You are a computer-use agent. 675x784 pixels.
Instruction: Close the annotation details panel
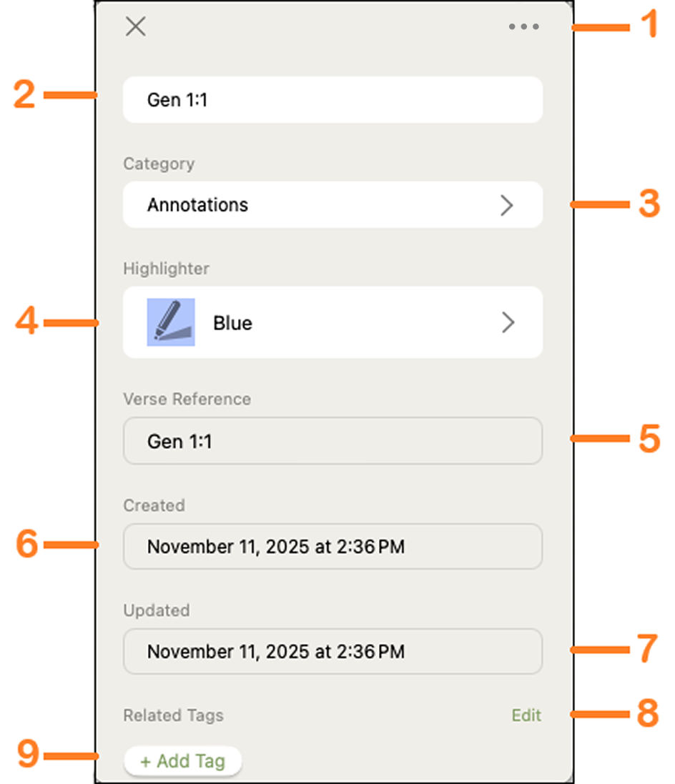(x=136, y=26)
